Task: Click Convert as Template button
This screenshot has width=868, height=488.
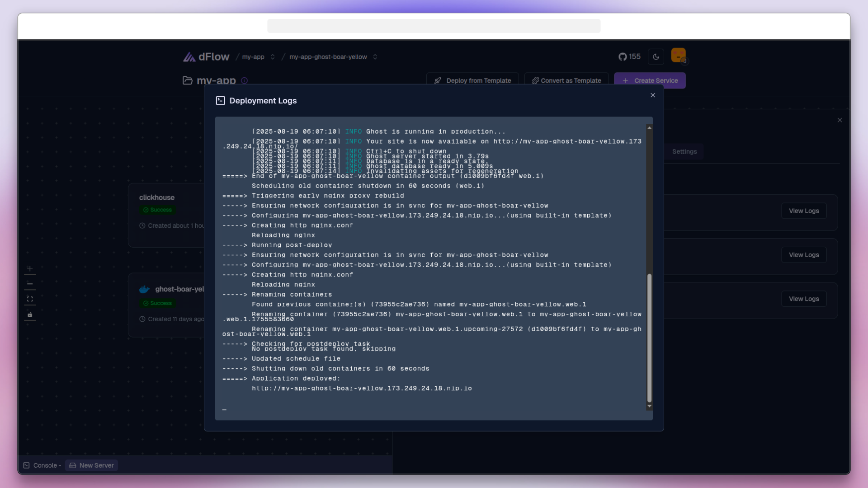Action: 566,80
